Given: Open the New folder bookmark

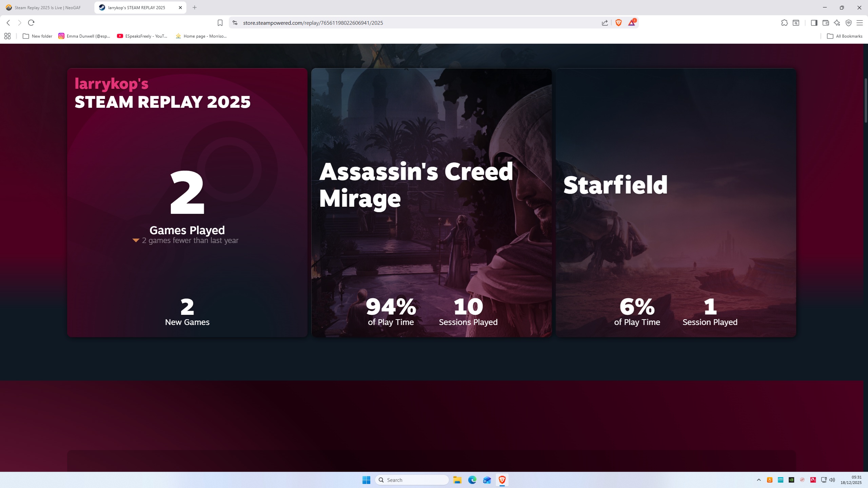Looking at the screenshot, I should 37,36.
